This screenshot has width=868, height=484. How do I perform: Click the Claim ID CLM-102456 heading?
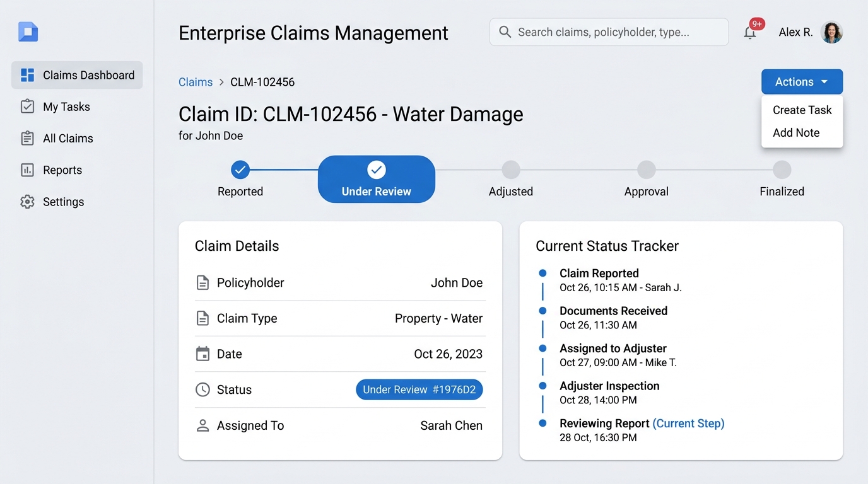coord(351,114)
